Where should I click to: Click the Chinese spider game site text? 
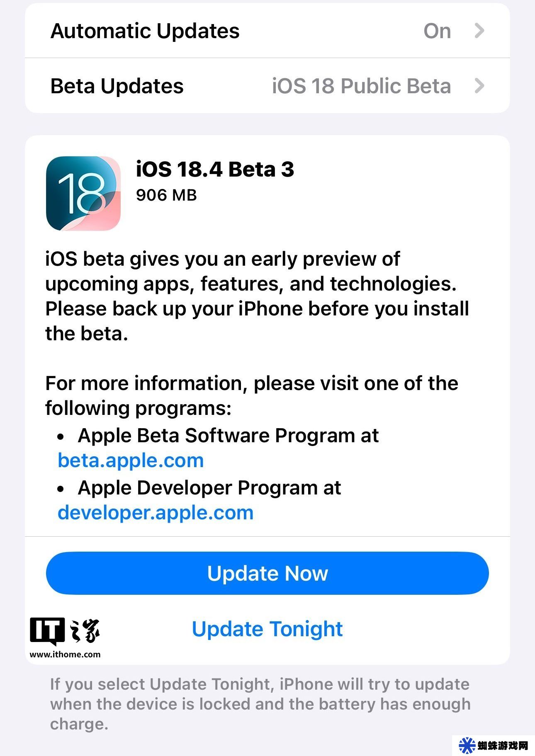pyautogui.click(x=503, y=746)
